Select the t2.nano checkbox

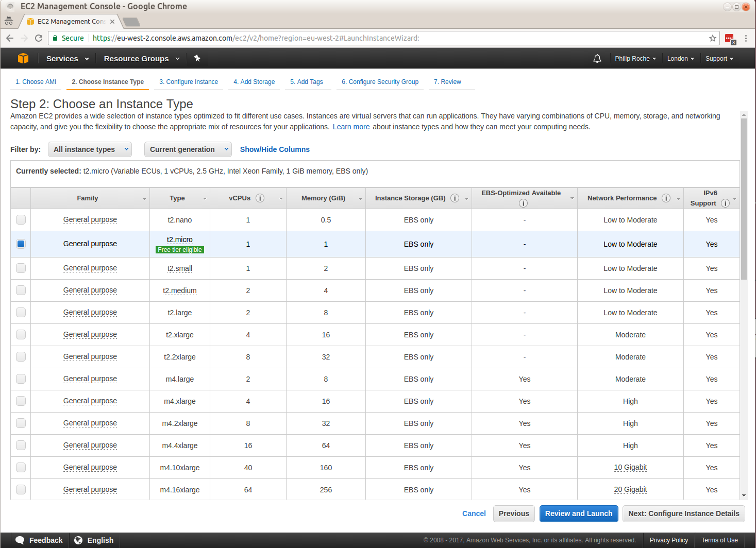21,220
